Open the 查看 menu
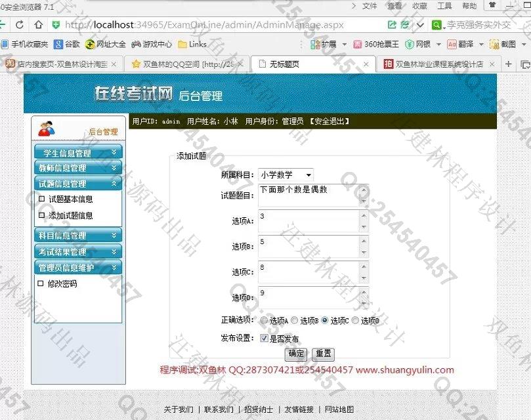This screenshot has width=531, height=420. pos(394,6)
